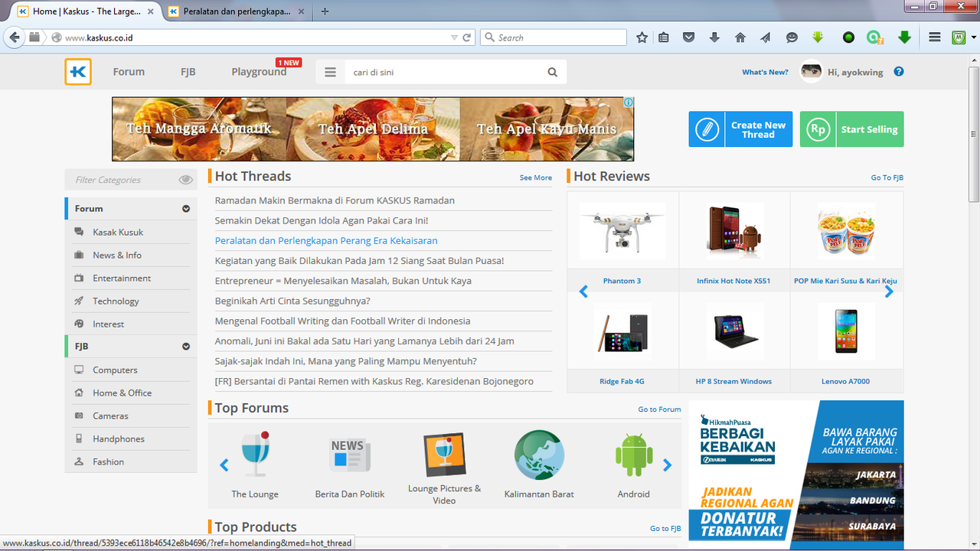Open URL bar history dropdown arrow
Viewport: 980px width, 551px height.
454,37
